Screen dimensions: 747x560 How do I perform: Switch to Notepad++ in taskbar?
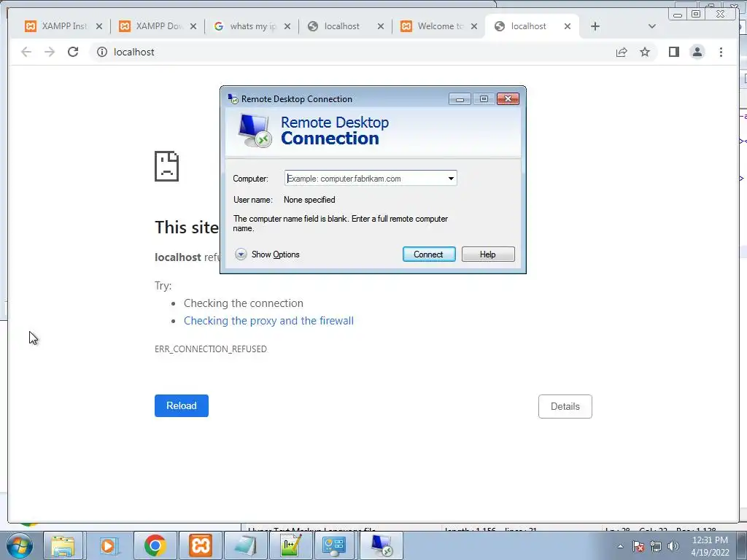pos(290,545)
